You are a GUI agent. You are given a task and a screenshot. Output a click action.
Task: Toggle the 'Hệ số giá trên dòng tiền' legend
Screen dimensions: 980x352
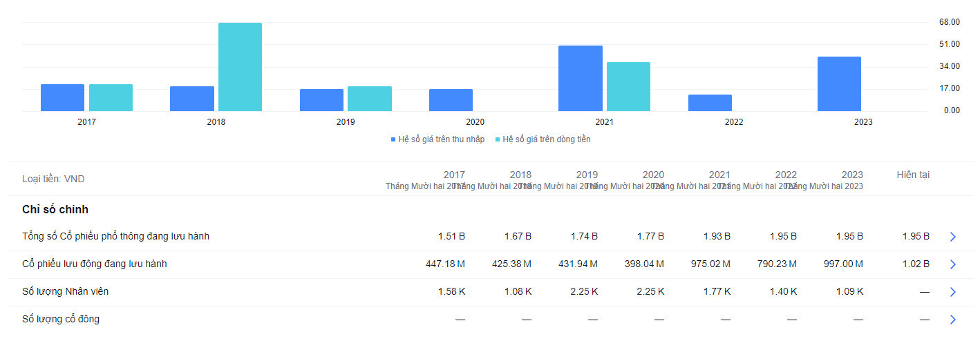(x=543, y=139)
